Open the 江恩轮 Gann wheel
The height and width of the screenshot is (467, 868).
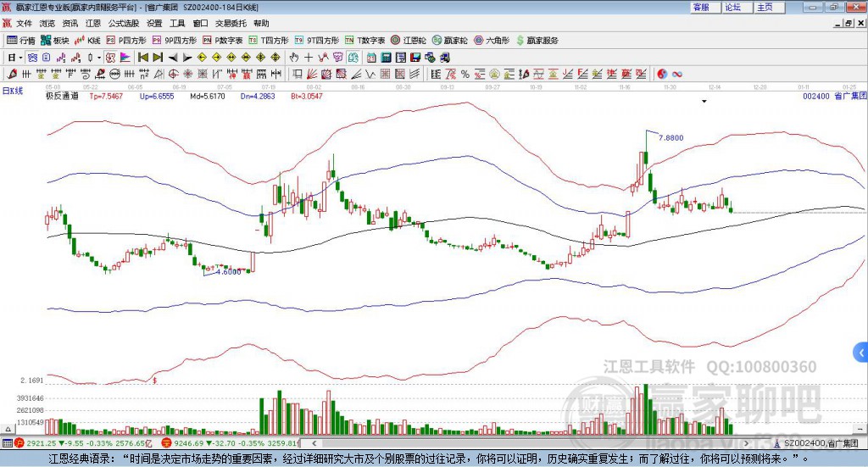pos(409,41)
